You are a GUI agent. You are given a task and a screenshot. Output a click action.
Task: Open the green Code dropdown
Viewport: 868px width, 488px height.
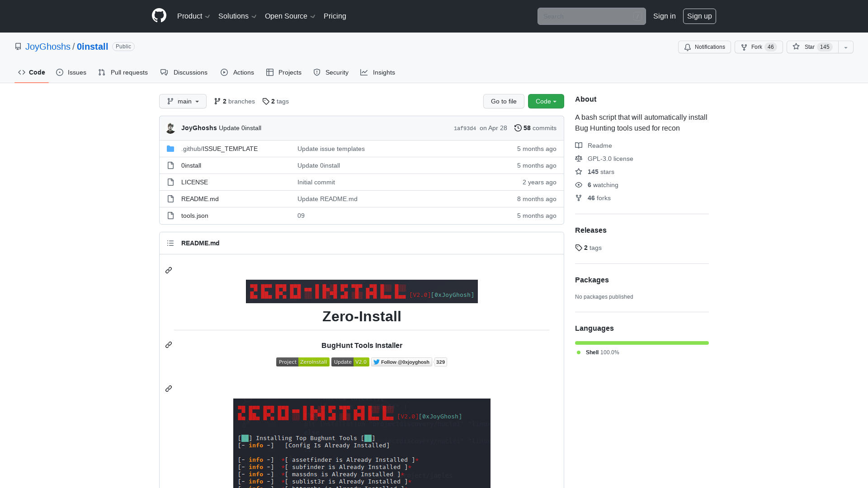pyautogui.click(x=546, y=101)
